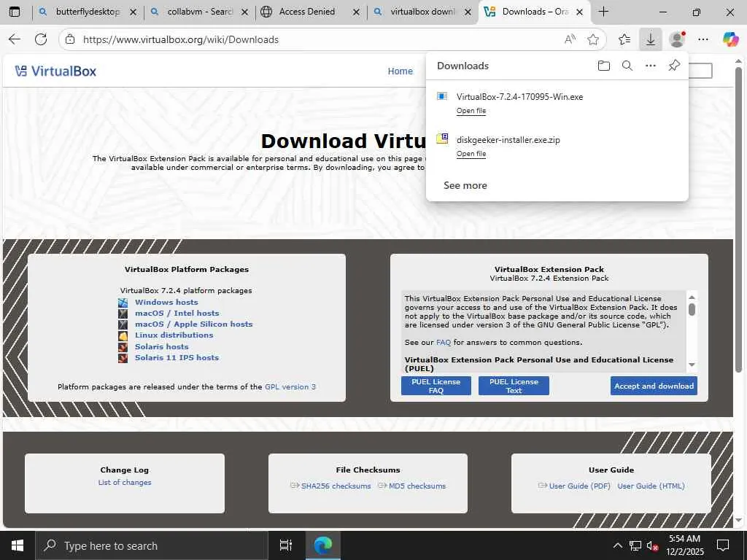Click See more in Downloads panel
Image resolution: width=747 pixels, height=560 pixels.
465,185
